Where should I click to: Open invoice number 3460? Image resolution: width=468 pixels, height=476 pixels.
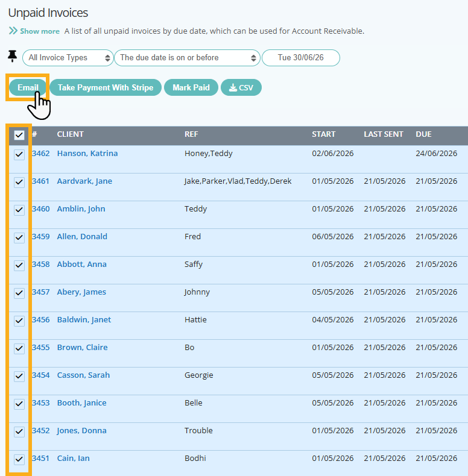point(41,209)
